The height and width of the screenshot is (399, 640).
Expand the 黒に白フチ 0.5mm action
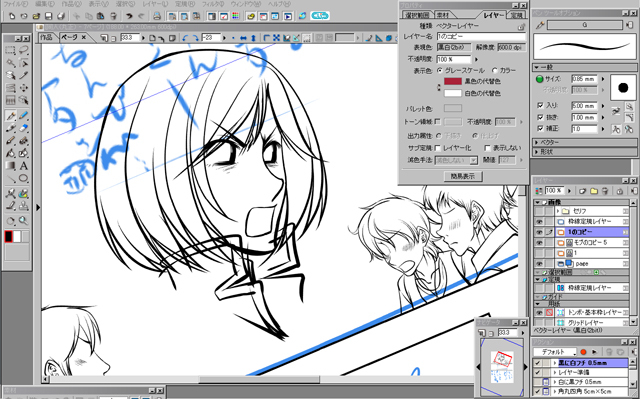(x=555, y=363)
